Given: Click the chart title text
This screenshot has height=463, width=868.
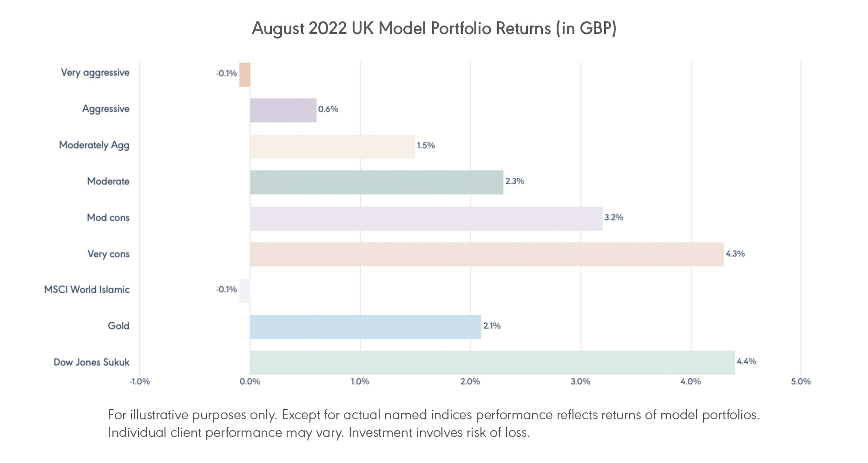Looking at the screenshot, I should (434, 28).
